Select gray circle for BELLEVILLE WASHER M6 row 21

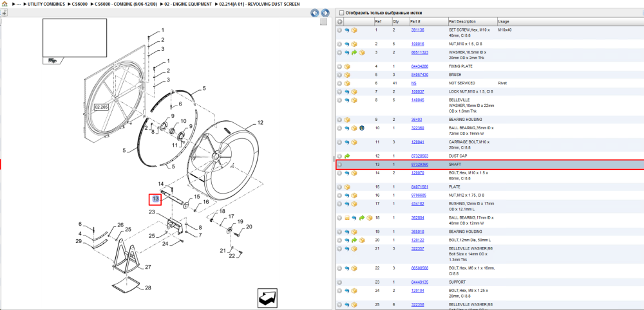tap(339, 249)
